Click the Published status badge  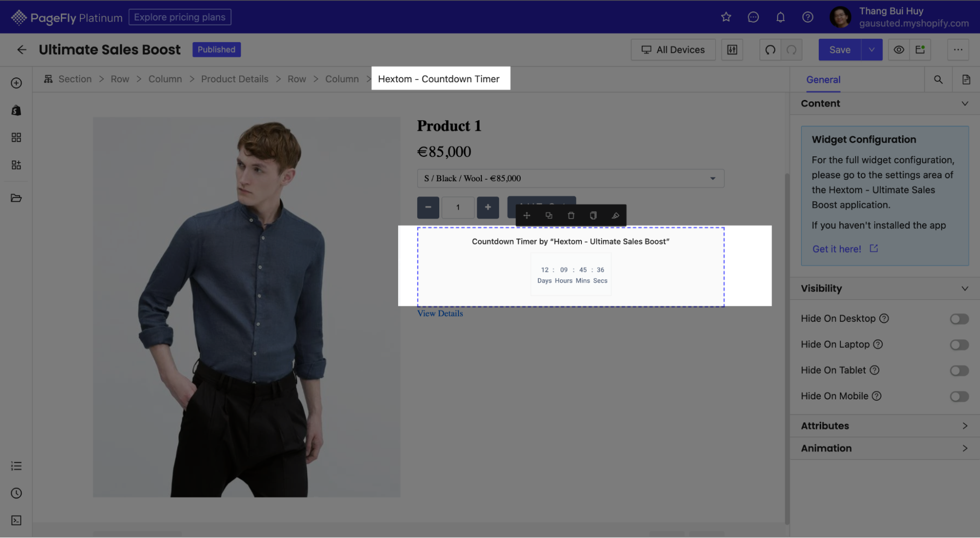point(216,49)
